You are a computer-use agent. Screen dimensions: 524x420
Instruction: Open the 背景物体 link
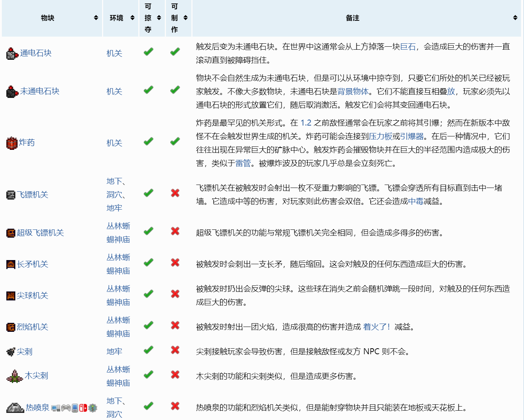coord(353,92)
